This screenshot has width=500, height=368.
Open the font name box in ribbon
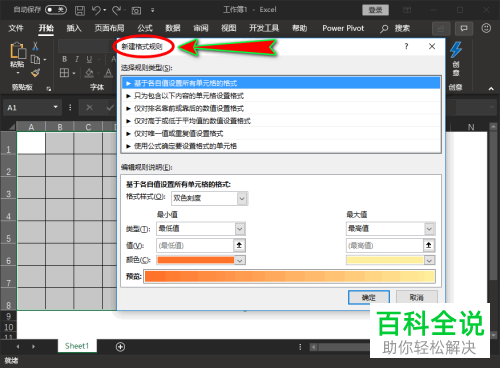pyautogui.click(x=86, y=46)
